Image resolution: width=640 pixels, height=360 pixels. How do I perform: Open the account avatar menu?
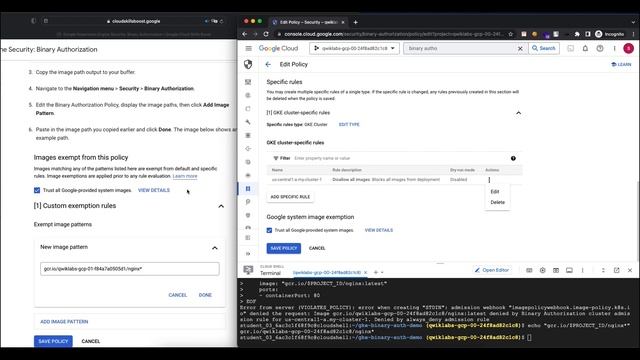(629, 48)
